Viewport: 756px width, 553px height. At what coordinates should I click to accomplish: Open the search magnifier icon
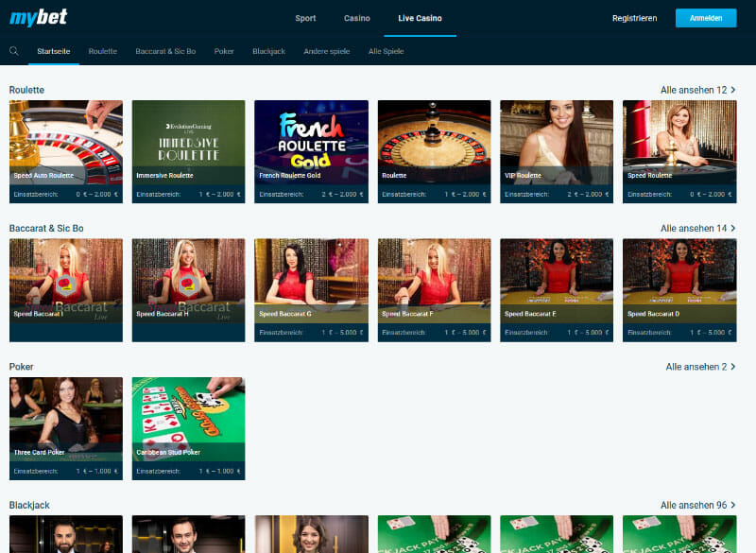11,51
